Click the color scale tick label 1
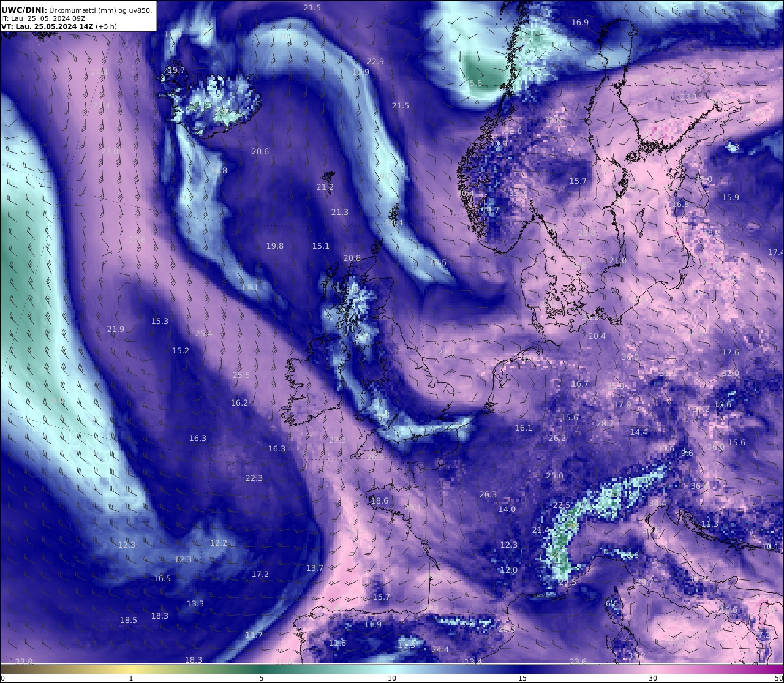This screenshot has height=683, width=784. (131, 678)
